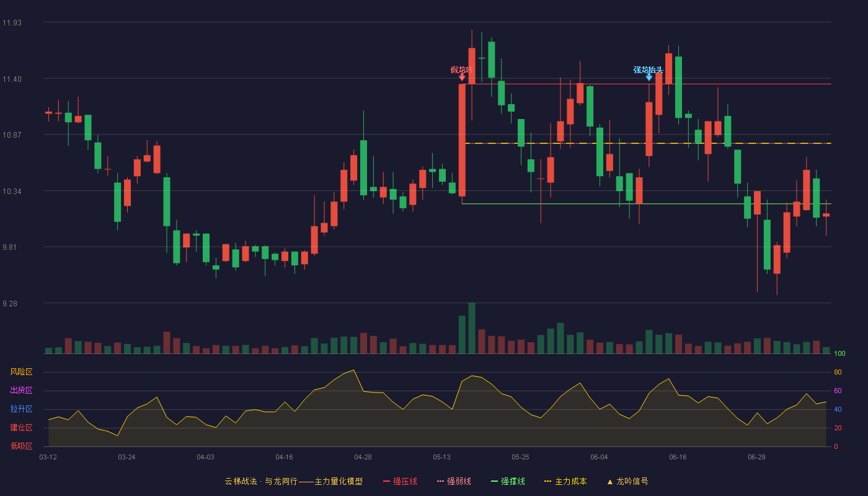This screenshot has width=868, height=496.
Task: Click the 03-24 date label
Action: [126, 457]
